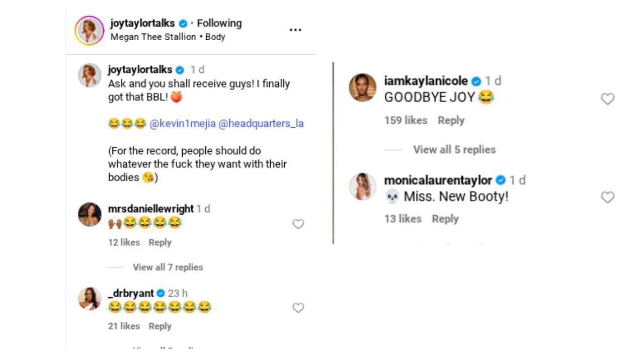Image resolution: width=644 pixels, height=362 pixels.
Task: Open the @headquarters_la mention link
Action: click(x=261, y=124)
